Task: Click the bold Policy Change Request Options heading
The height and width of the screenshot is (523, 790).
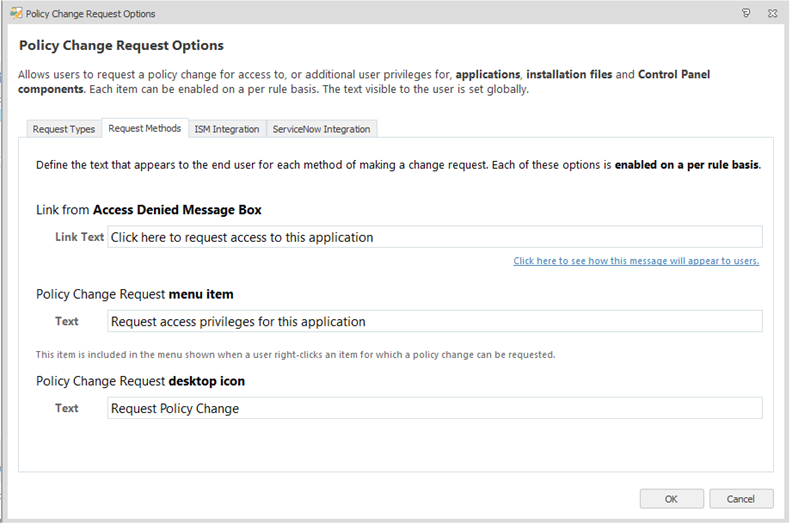Action: tap(121, 46)
